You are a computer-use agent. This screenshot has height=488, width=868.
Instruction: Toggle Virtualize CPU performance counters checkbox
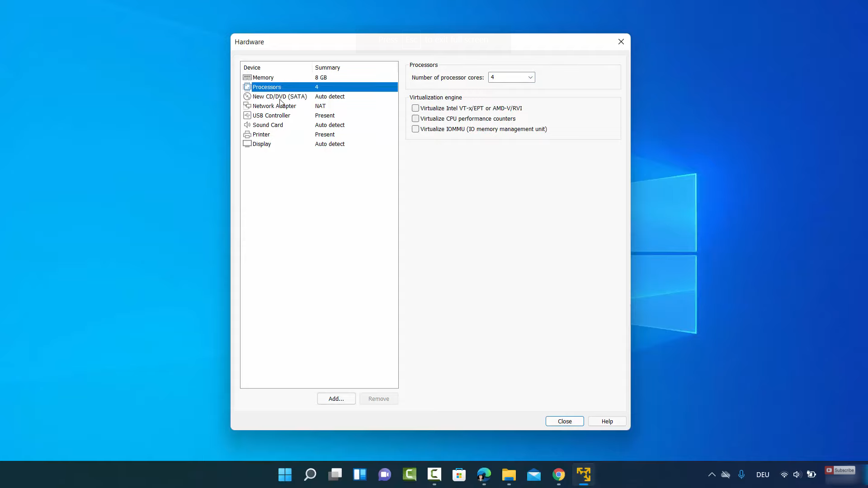pyautogui.click(x=415, y=118)
